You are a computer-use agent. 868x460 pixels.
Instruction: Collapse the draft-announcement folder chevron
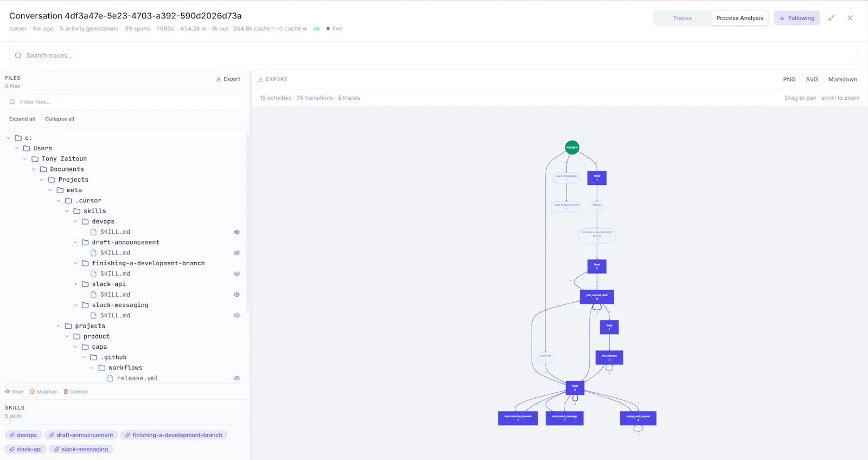tap(75, 242)
